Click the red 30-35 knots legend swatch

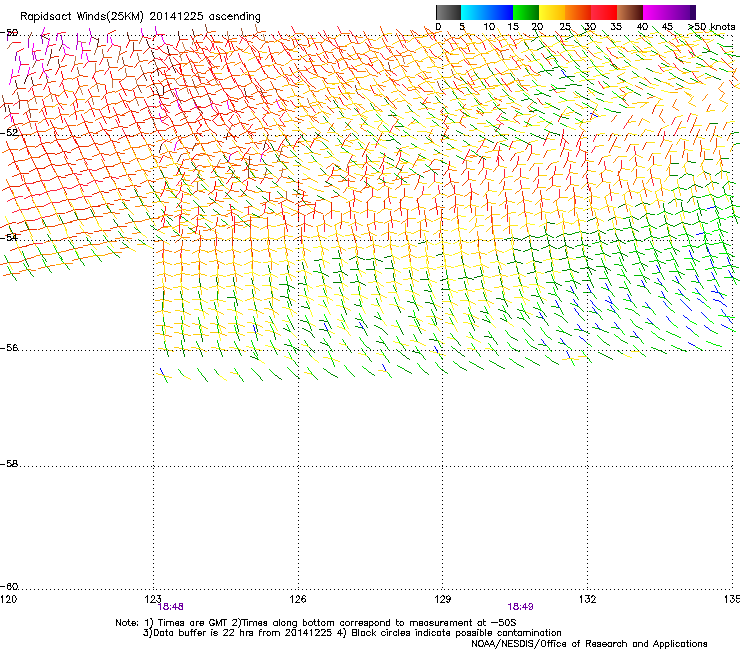(x=604, y=12)
